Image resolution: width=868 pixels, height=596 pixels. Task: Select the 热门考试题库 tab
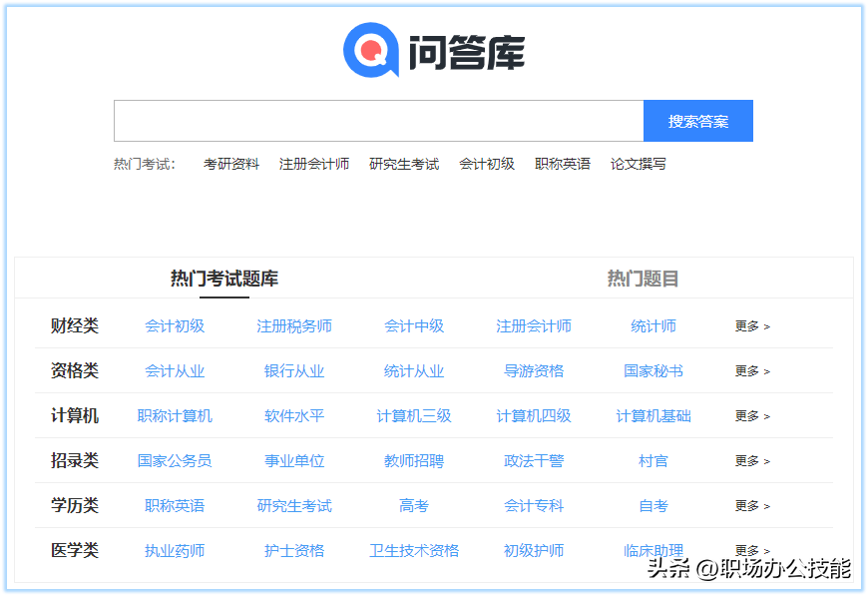pos(224,279)
